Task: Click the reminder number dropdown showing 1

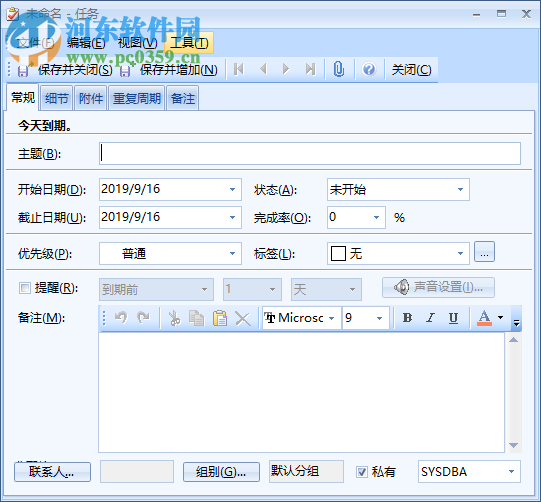Action: coord(252,289)
